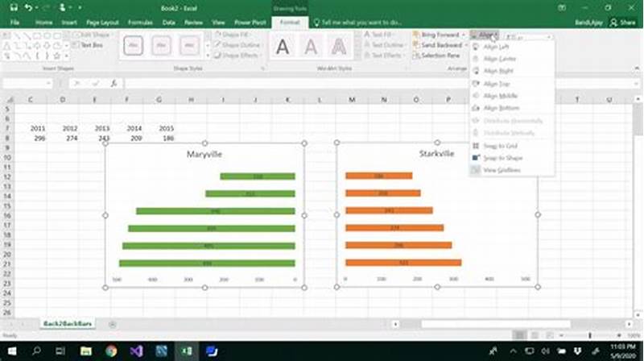This screenshot has height=361, width=644.
Task: Switch to the Home ribbon tab
Action: tap(43, 23)
